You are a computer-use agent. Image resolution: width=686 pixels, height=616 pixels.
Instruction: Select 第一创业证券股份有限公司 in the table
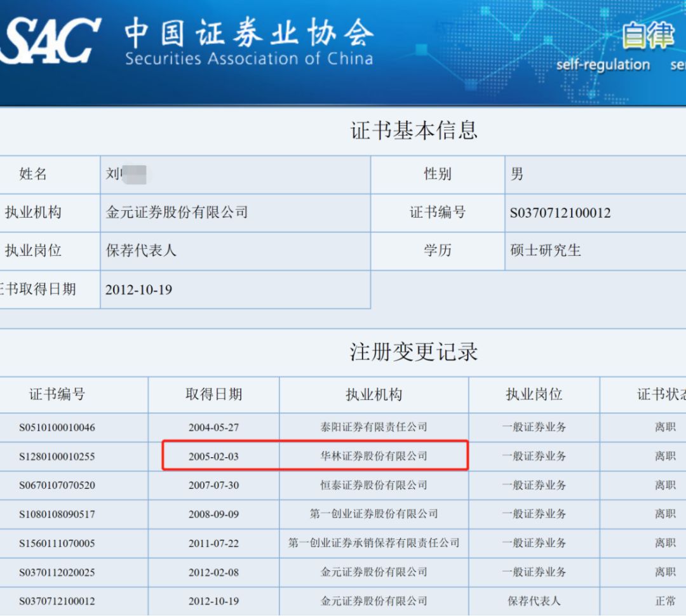point(374,514)
